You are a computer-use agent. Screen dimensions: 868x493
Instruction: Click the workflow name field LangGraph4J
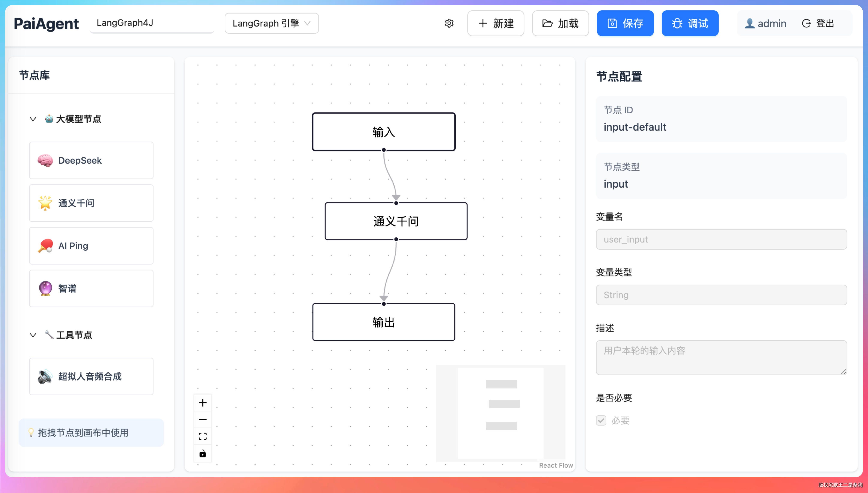point(152,23)
